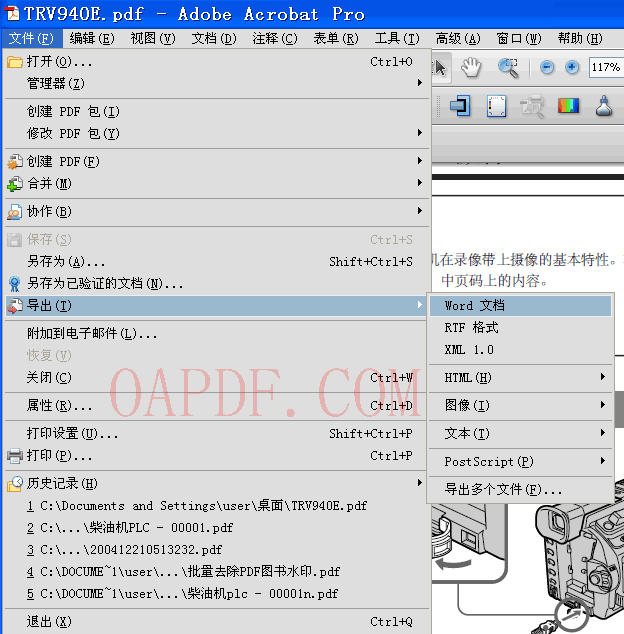This screenshot has height=634, width=624.
Task: Choose 另存为已验证的文档(N)...
Action: point(217,284)
